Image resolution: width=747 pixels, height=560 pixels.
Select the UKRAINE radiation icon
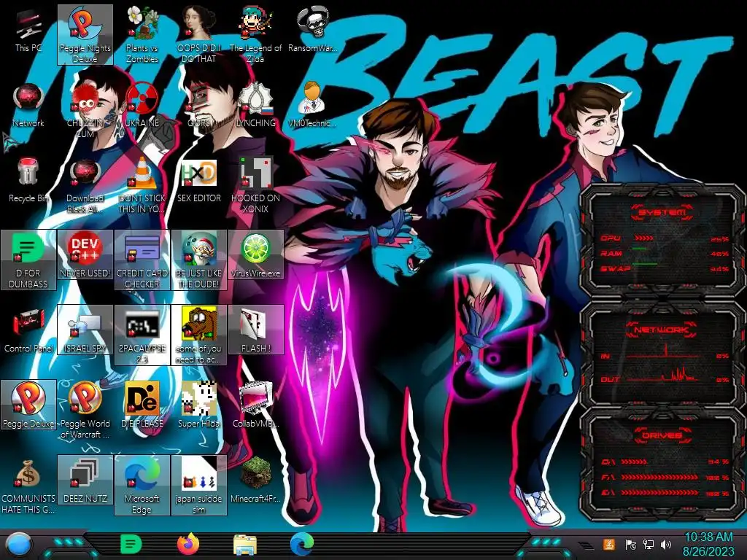(142, 105)
